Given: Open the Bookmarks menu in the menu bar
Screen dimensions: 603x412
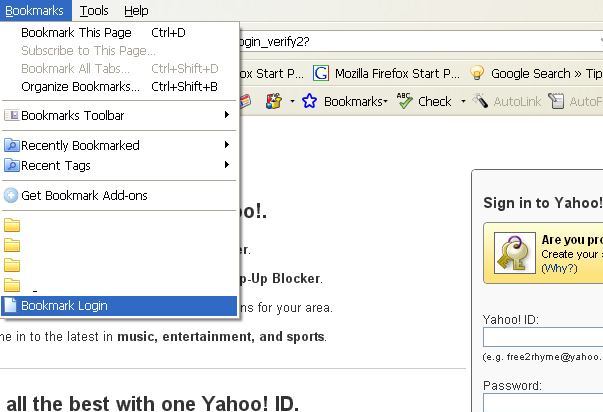Looking at the screenshot, I should pos(35,10).
